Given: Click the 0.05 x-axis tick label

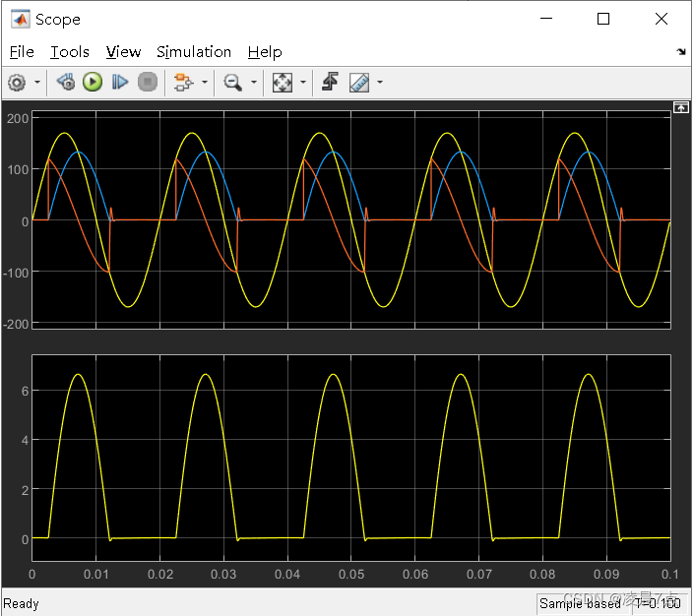Looking at the screenshot, I should [x=351, y=575].
